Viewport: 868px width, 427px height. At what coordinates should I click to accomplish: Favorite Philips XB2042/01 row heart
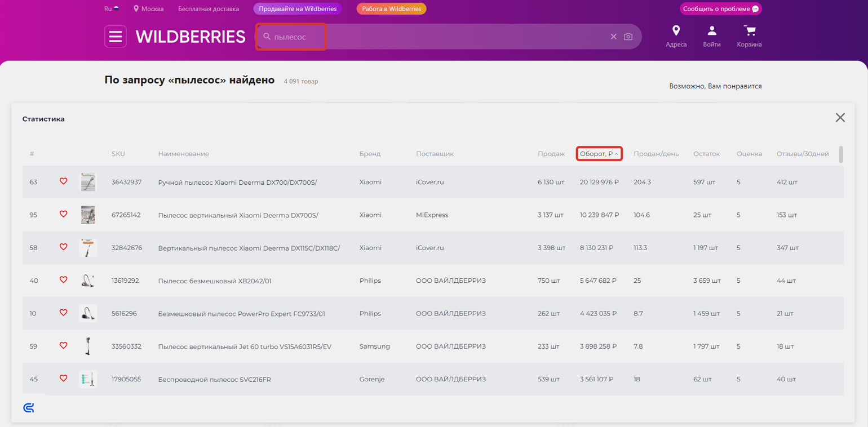[x=63, y=279]
